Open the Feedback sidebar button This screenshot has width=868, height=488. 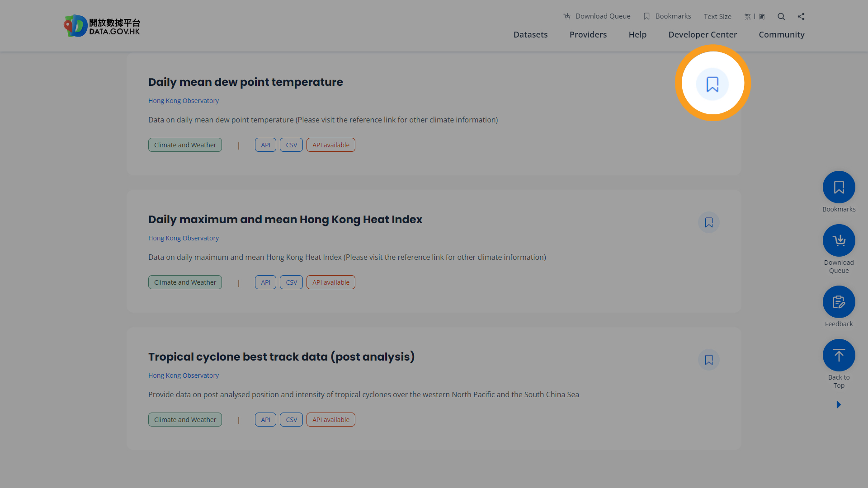(839, 302)
